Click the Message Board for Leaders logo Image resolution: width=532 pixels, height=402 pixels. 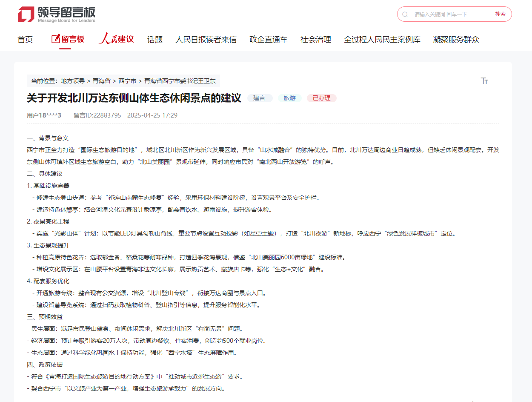click(57, 14)
